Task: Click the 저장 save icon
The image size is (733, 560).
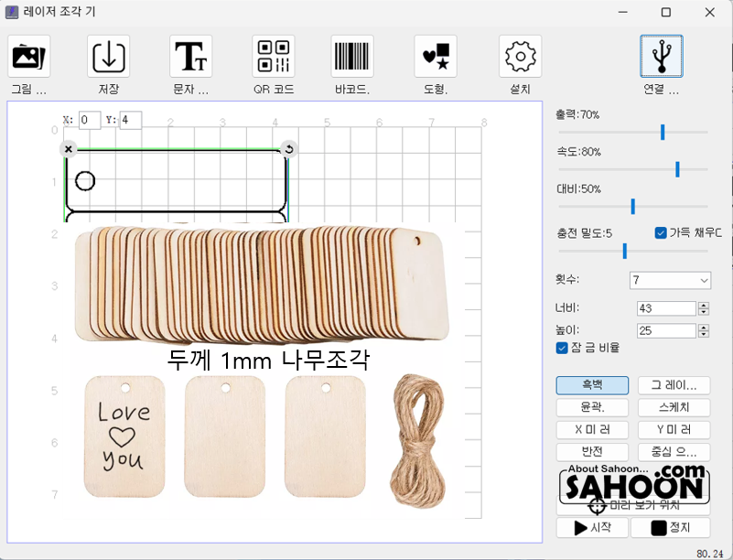Action: 109,56
